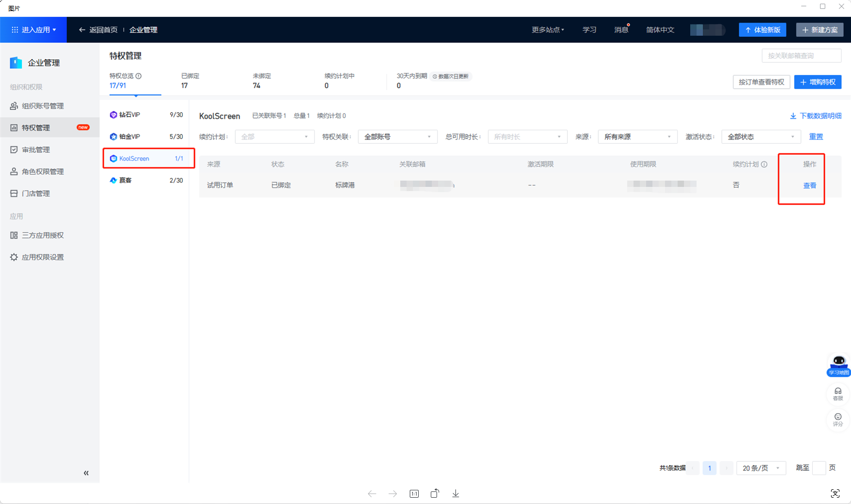This screenshot has width=851, height=504.
Task: Collapse the left sidebar with double-chevron icon
Action: [x=86, y=473]
